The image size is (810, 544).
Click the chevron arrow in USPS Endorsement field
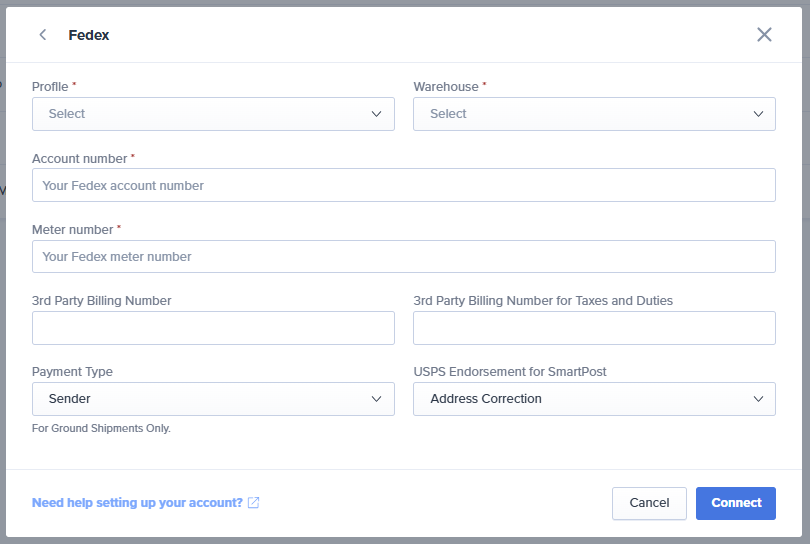(x=758, y=399)
